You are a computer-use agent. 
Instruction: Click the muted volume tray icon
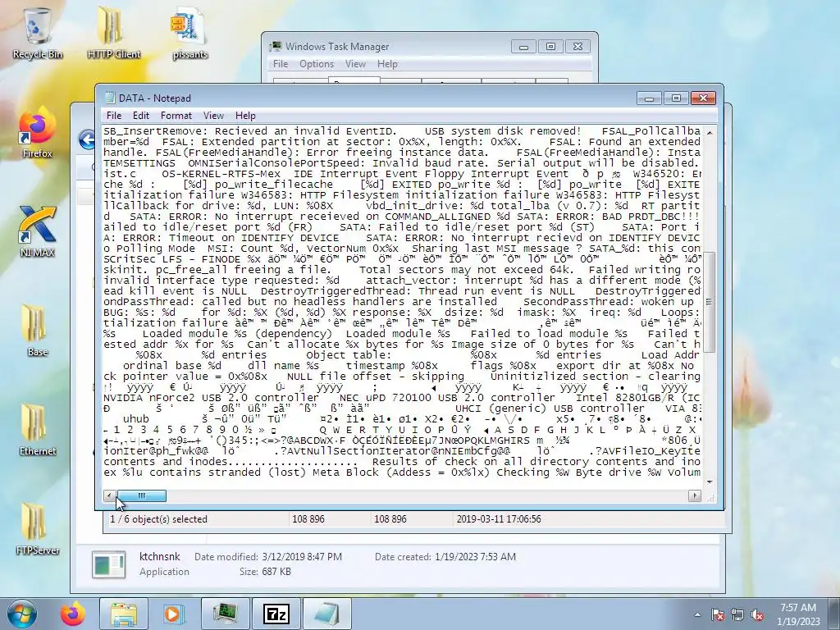coord(757,614)
